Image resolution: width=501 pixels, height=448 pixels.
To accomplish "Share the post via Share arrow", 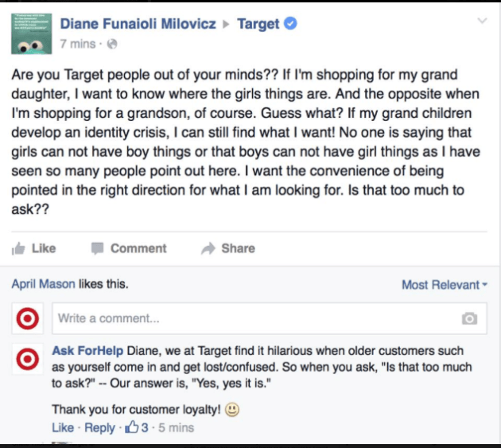I will click(x=228, y=248).
